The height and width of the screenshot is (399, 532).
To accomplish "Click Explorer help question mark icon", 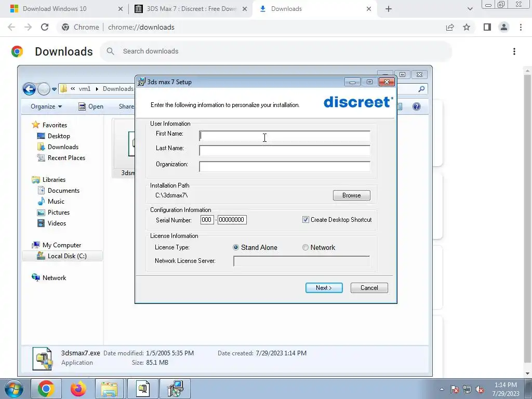I will click(x=416, y=107).
